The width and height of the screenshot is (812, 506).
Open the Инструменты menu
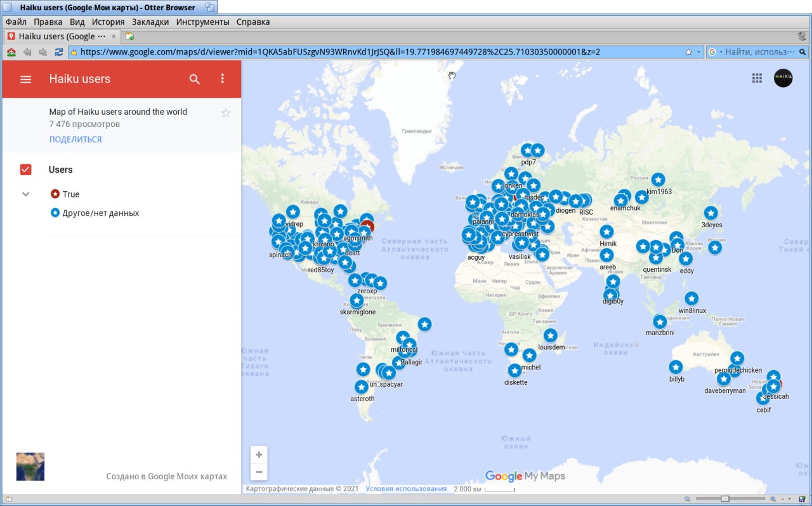tap(203, 22)
